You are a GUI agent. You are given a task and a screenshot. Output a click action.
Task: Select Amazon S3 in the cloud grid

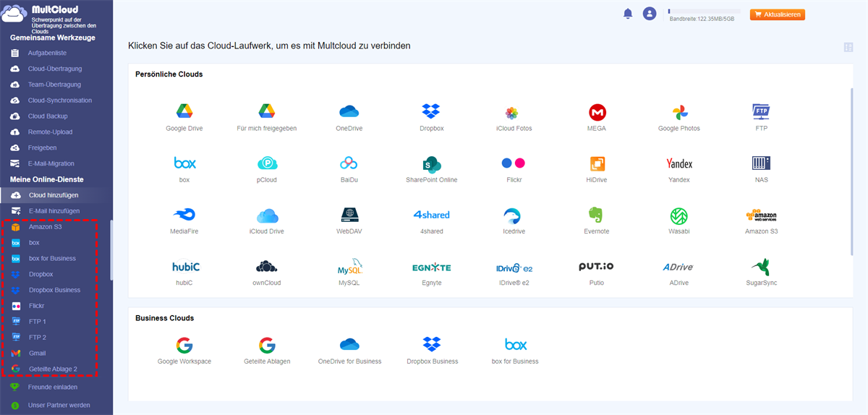(761, 221)
